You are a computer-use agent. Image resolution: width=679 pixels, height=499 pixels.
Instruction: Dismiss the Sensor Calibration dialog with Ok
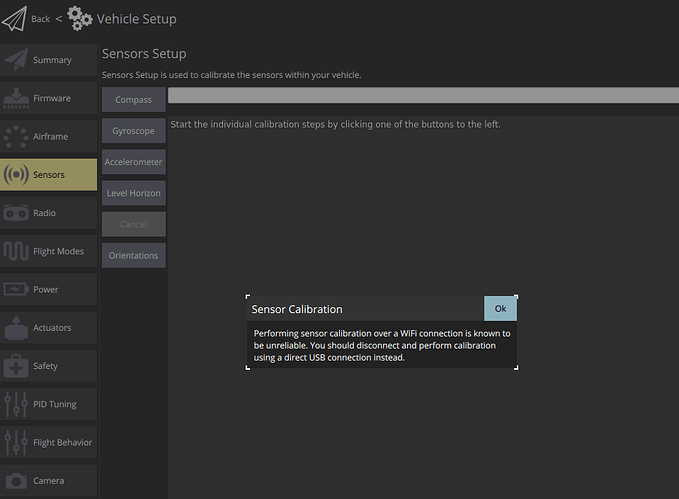click(500, 309)
